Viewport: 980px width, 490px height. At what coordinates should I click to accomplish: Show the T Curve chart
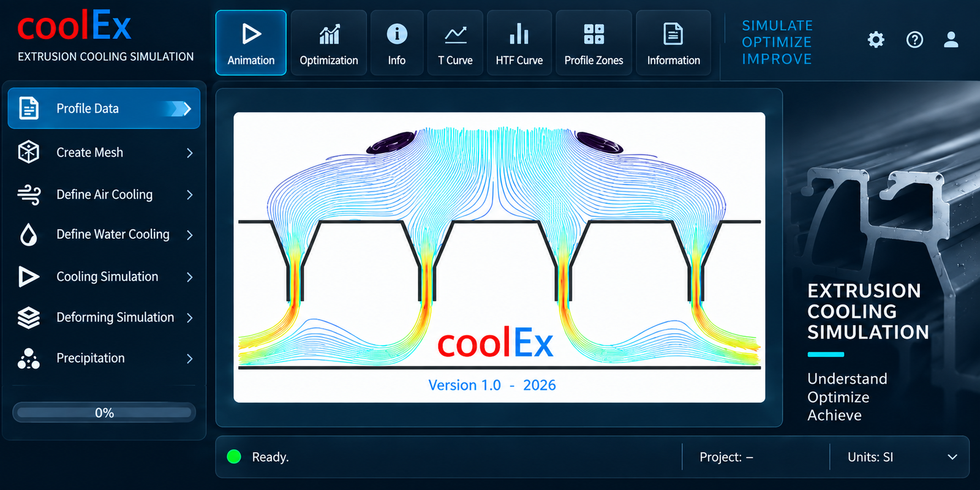[x=455, y=43]
